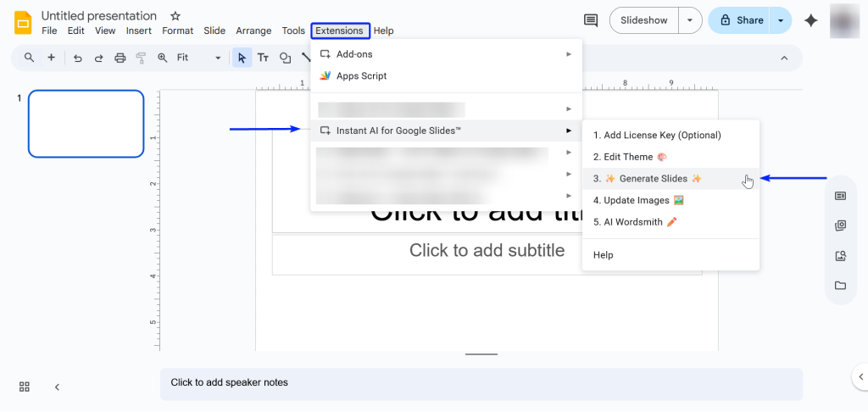Collapse the toolbar with the up chevron
The height and width of the screenshot is (412, 868).
coord(784,58)
